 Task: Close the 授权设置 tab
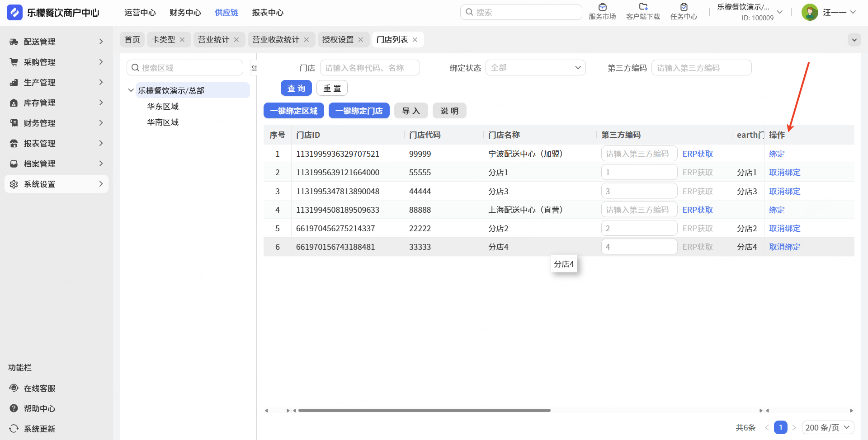pos(361,40)
